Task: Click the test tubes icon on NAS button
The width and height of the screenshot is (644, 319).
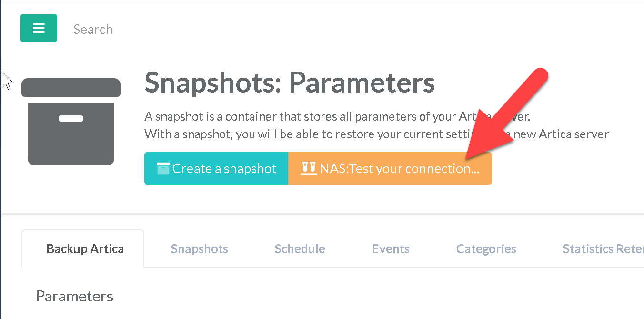Action: tap(309, 167)
